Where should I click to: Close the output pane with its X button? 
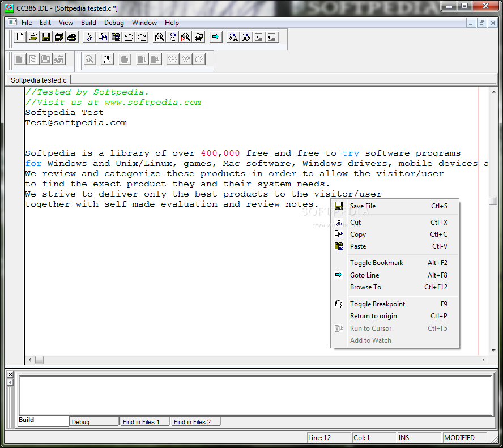(x=10, y=374)
